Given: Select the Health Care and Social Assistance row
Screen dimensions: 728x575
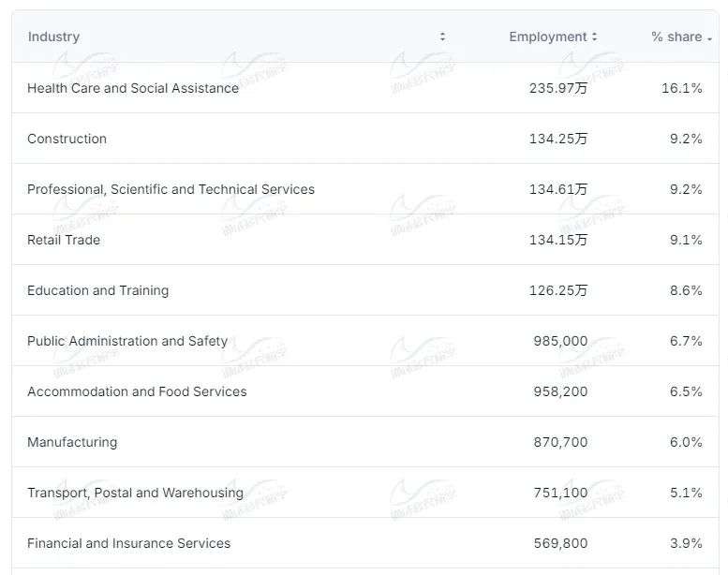Looking at the screenshot, I should (133, 88).
